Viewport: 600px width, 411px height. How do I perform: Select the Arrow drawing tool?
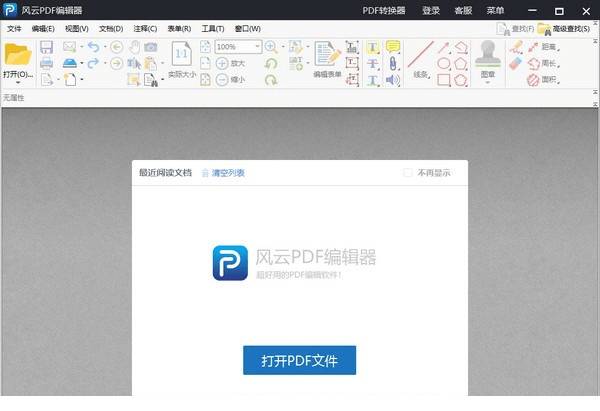pyautogui.click(x=443, y=47)
